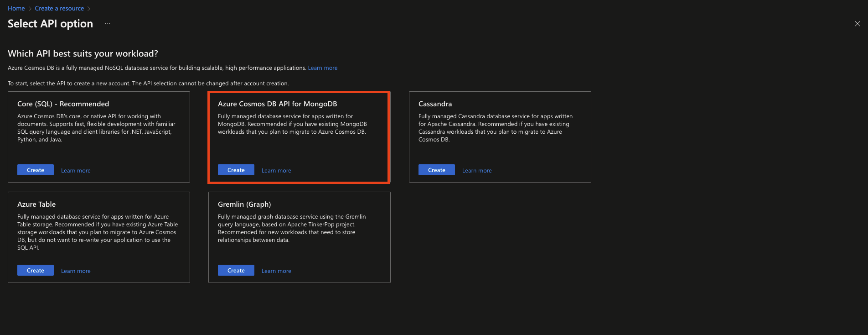Select the Gremlin (Graph) card title
Viewport: 868px width, 335px height.
tap(244, 204)
